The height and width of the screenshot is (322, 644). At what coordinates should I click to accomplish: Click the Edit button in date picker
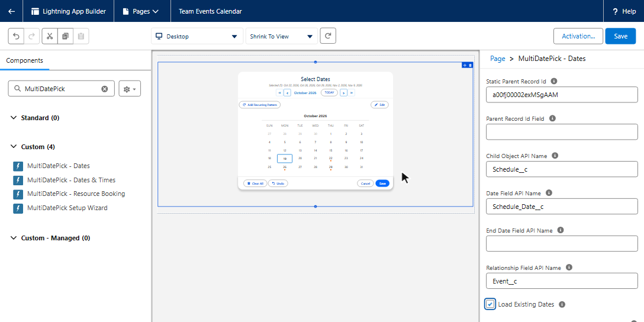(379, 105)
